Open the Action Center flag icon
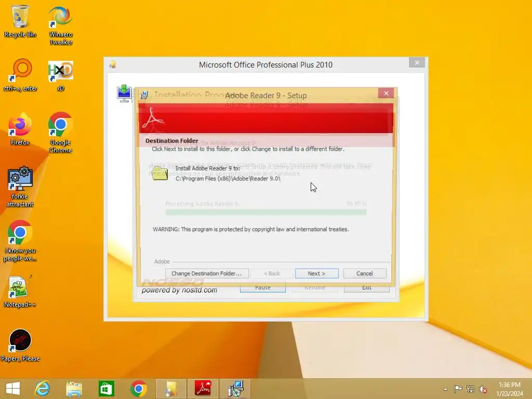Screen dimensions: 532x399 (458, 389)
